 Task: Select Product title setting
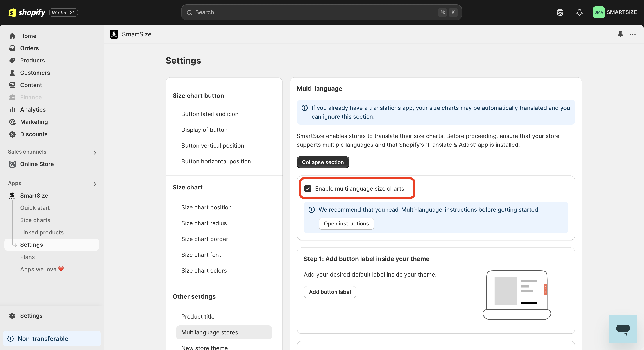[x=198, y=316]
